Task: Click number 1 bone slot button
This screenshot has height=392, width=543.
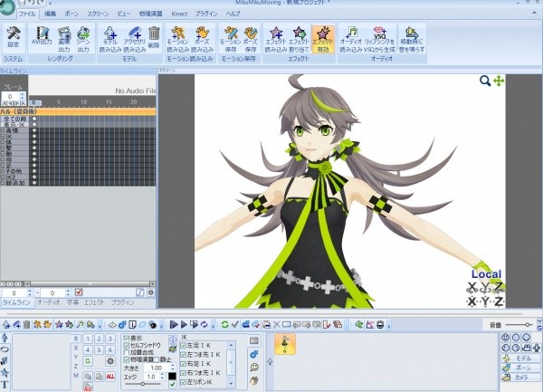Action: (88, 339)
